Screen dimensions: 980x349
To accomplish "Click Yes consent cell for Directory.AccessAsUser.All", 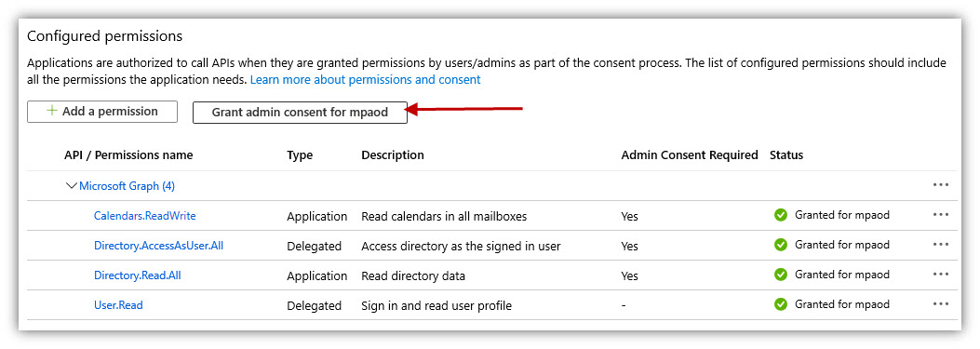I will tap(629, 247).
